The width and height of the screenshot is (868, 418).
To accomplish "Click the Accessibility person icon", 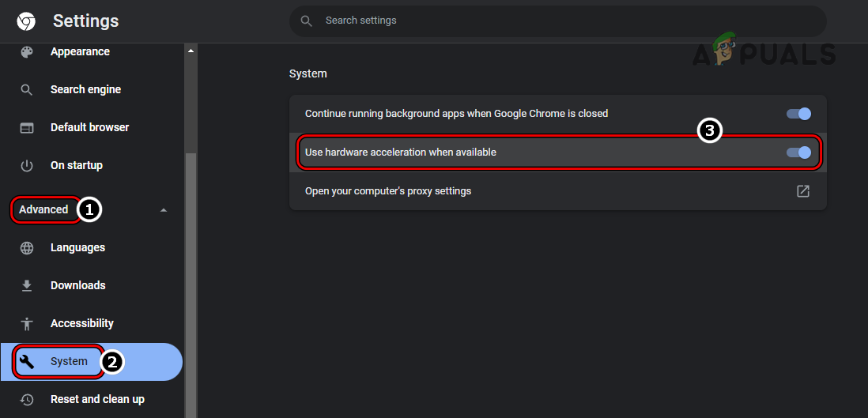I will click(x=27, y=323).
